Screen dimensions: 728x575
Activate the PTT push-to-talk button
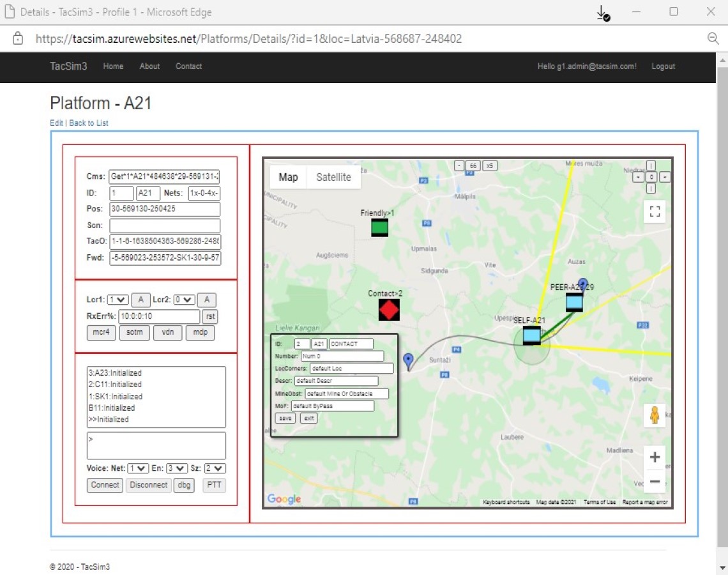[x=214, y=485]
